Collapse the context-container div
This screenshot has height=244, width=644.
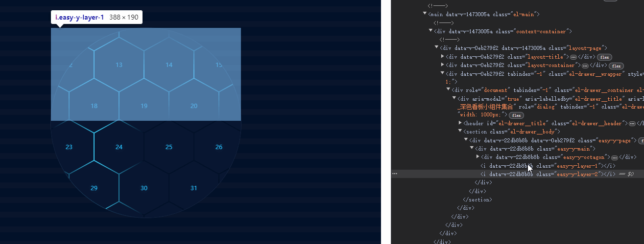click(431, 31)
